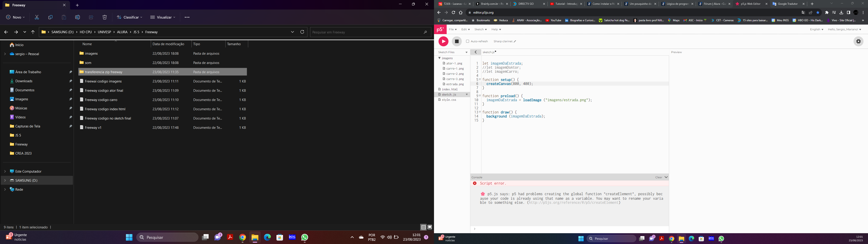The image size is (868, 244).
Task: Switch to large thumbnails view icon in Explorer status bar
Action: pyautogui.click(x=430, y=227)
